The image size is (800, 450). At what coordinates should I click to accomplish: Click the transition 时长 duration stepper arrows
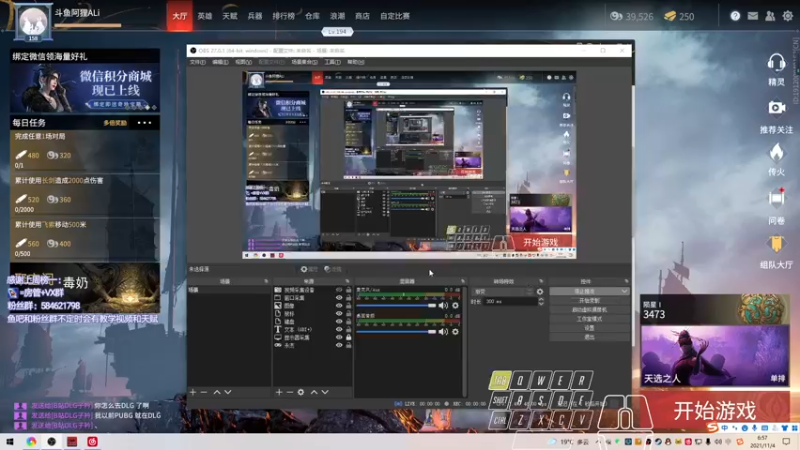tap(541, 302)
